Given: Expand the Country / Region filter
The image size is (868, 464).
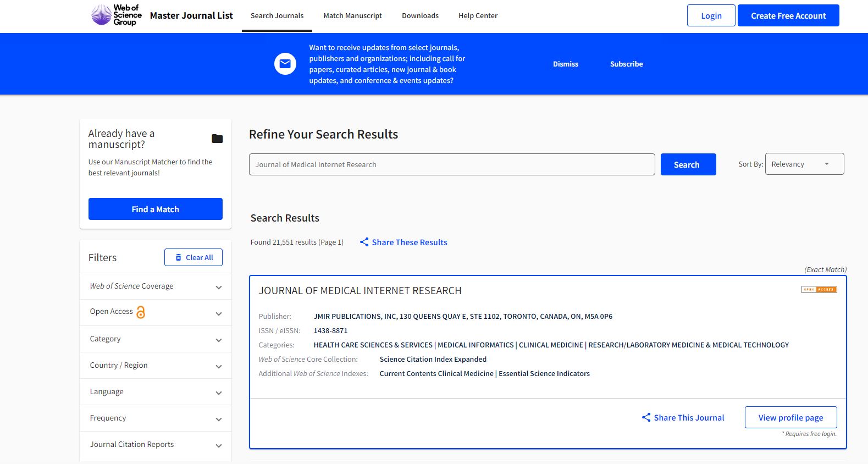Looking at the screenshot, I should (156, 366).
